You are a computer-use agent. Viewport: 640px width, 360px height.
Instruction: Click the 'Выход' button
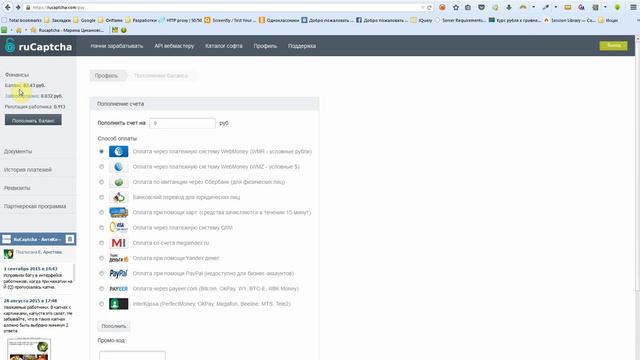pos(613,46)
